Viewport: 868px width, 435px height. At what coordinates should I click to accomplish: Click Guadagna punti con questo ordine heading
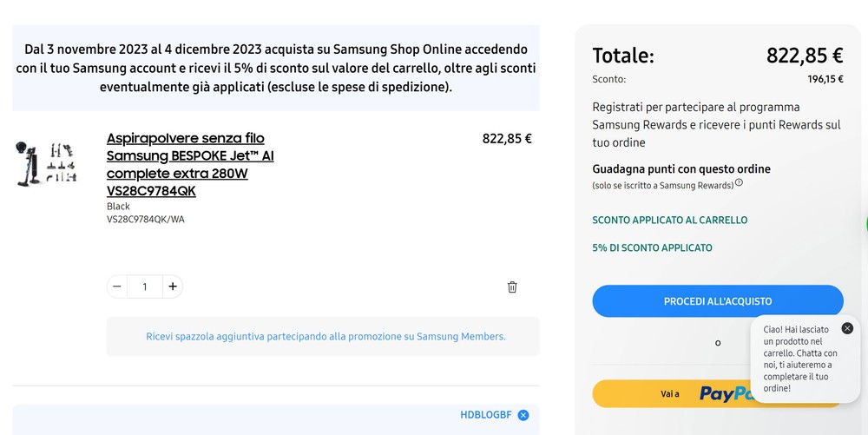(681, 168)
